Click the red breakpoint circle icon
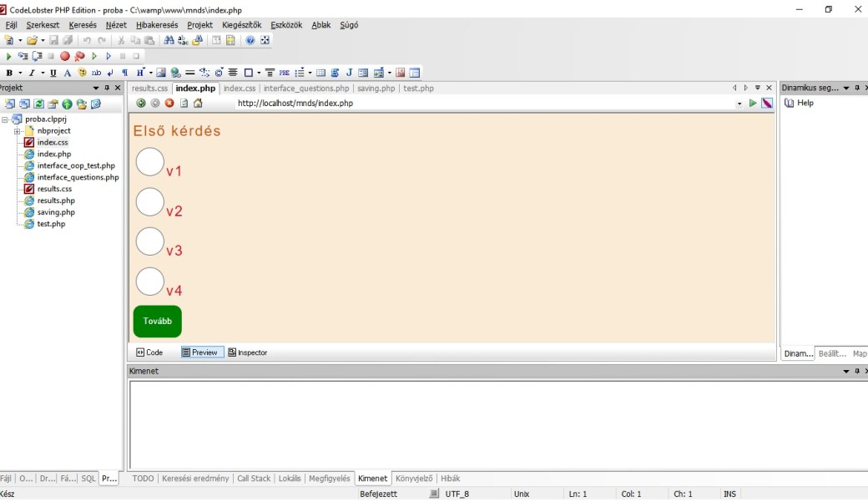This screenshot has width=868, height=502. pos(65,56)
